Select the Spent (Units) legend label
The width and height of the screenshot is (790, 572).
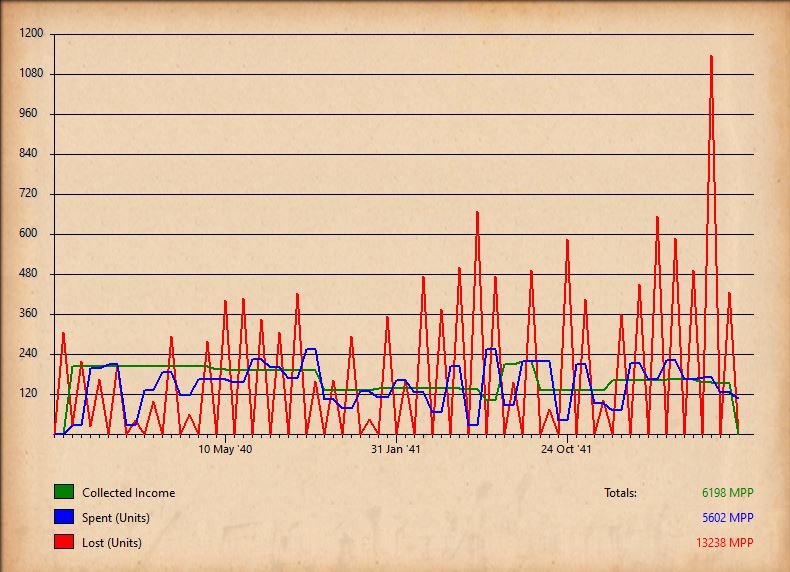116,518
